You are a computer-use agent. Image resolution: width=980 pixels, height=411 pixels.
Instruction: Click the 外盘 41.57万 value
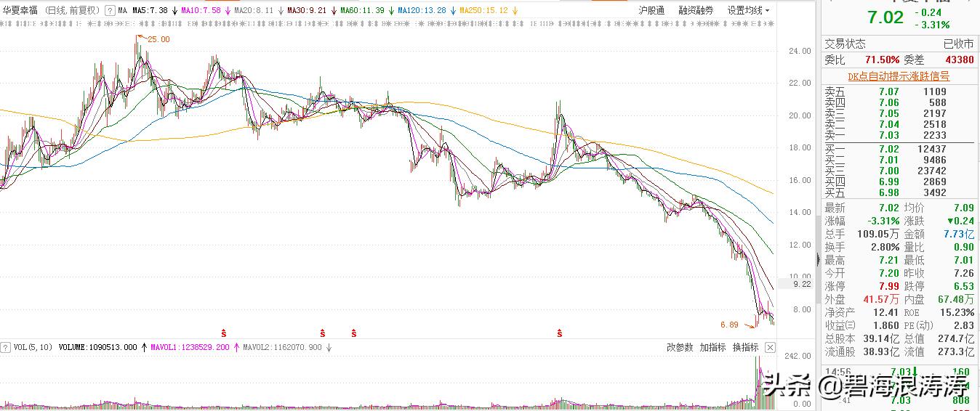click(x=881, y=299)
